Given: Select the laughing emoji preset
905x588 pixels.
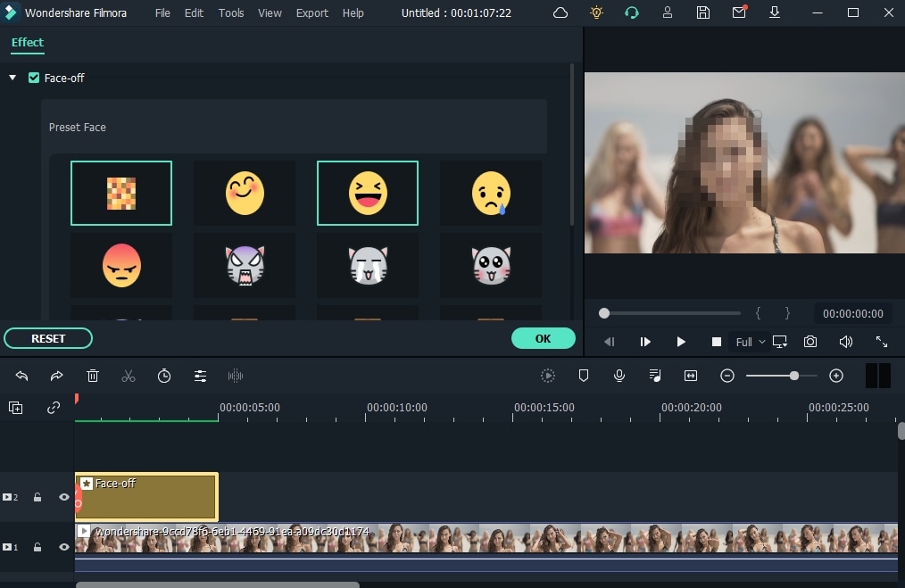Looking at the screenshot, I should pos(368,193).
